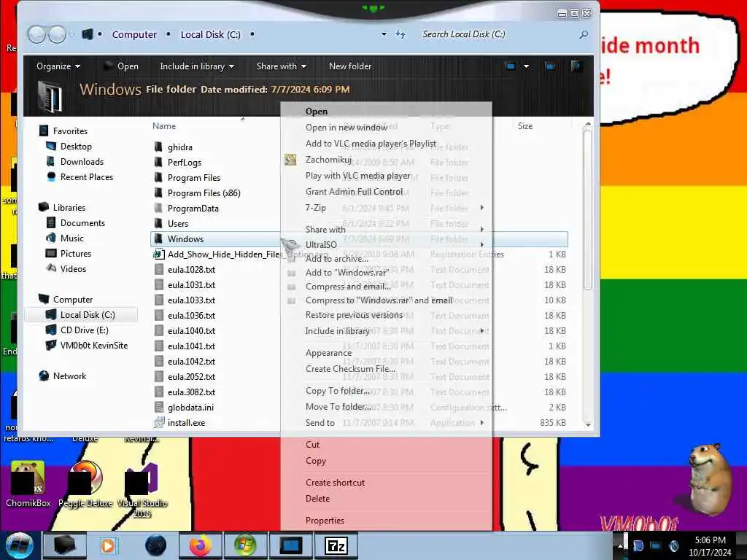The width and height of the screenshot is (747, 560).
Task: Click the refresh icon in address bar
Action: click(400, 34)
